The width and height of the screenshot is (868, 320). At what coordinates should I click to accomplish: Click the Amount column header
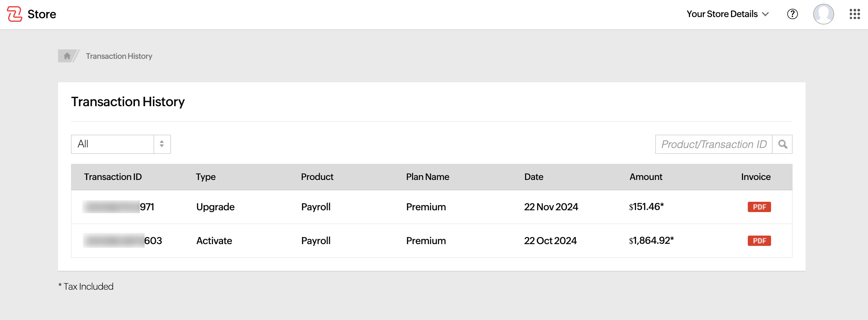646,177
